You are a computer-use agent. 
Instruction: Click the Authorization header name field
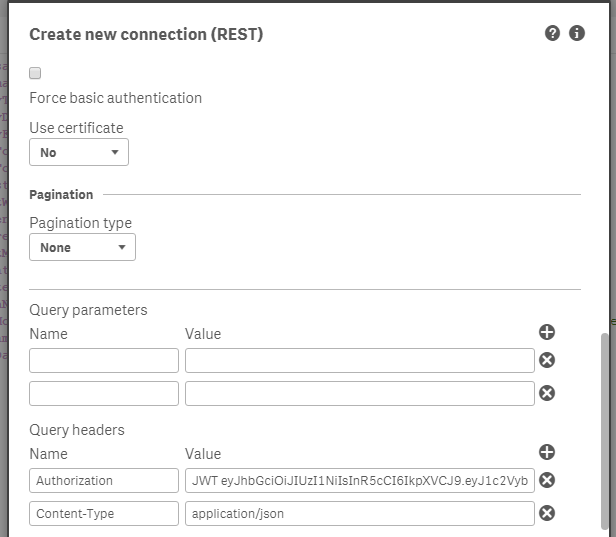(104, 480)
